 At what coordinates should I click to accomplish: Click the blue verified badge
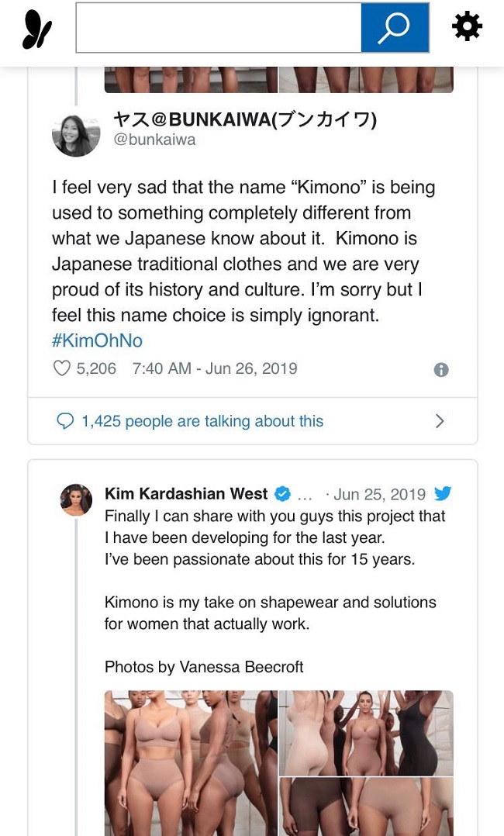pyautogui.click(x=282, y=494)
